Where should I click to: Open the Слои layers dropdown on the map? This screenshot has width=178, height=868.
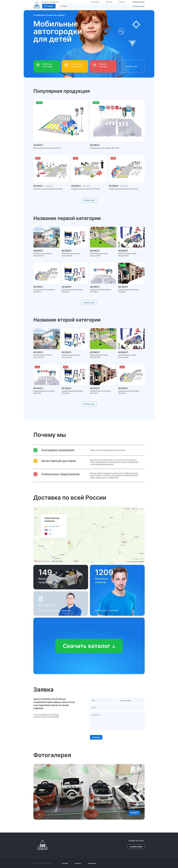136,509
